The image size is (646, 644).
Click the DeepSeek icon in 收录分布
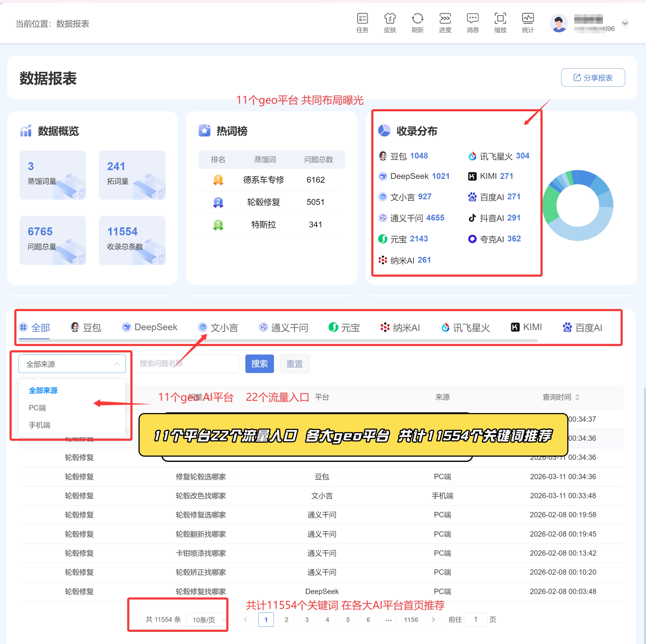tap(382, 176)
